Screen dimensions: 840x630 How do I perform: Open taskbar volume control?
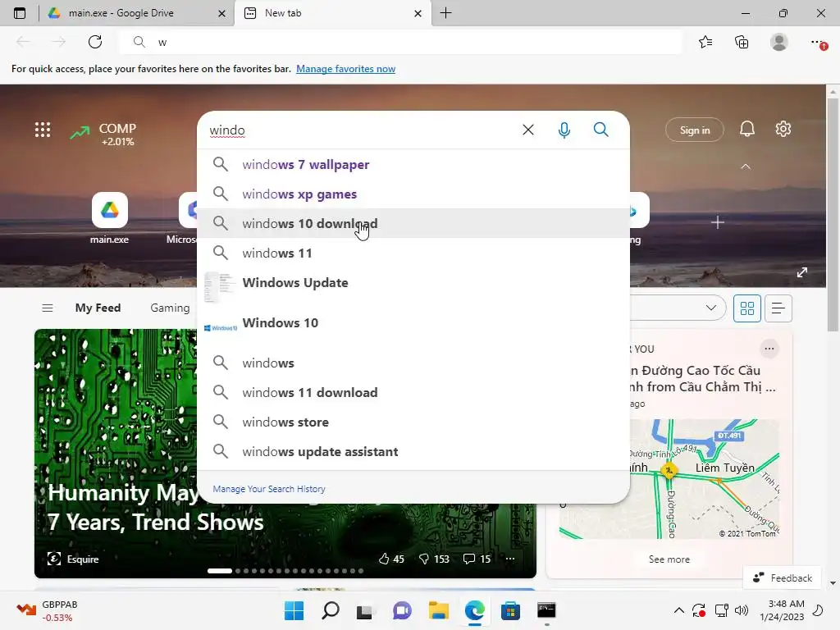pos(742,610)
